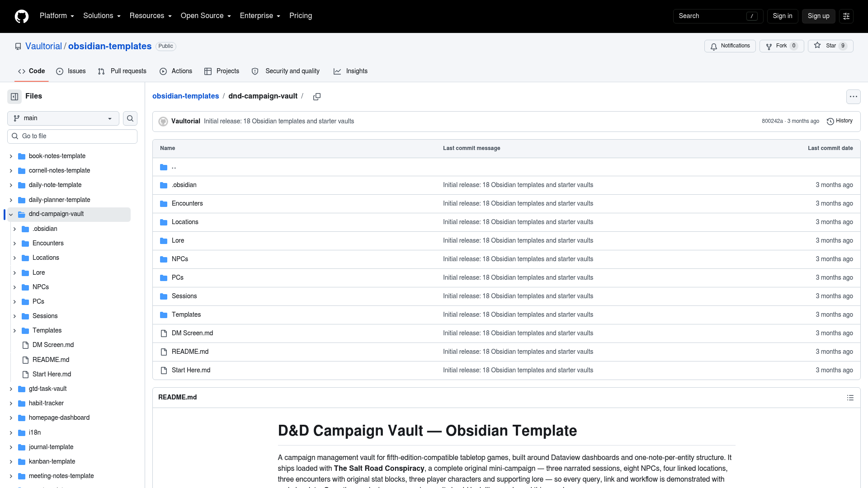Switch to the Projects tab
This screenshot has height=488, width=868.
click(222, 71)
